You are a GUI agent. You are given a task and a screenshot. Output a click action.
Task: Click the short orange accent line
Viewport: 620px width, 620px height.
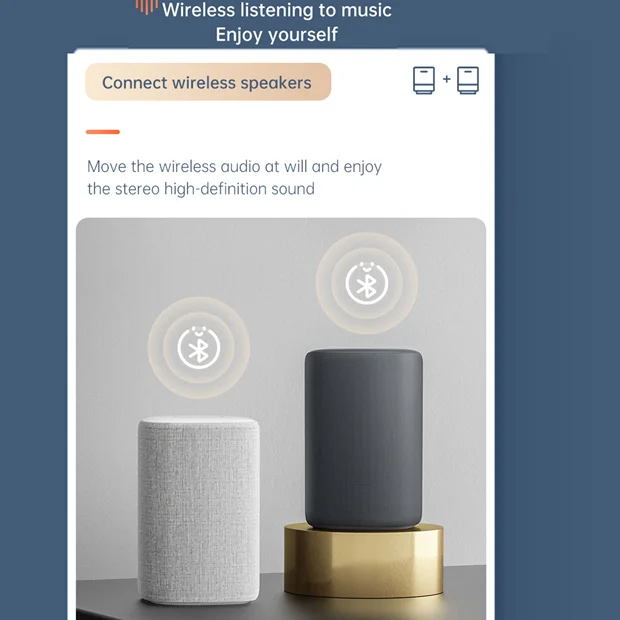pyautogui.click(x=103, y=132)
